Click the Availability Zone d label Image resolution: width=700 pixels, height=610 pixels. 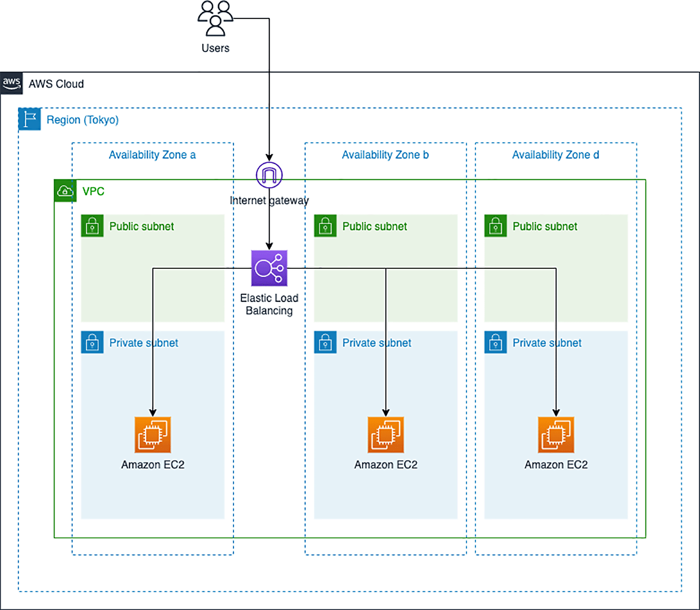(x=555, y=155)
